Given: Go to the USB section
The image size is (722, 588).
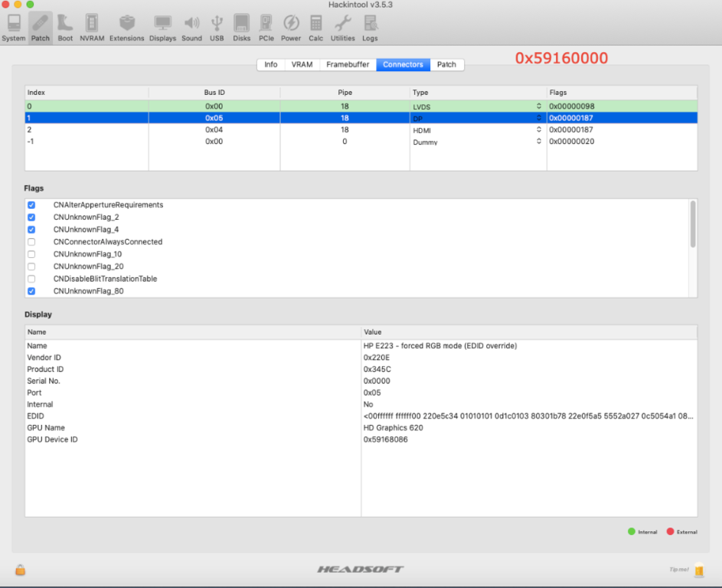Looking at the screenshot, I should 217,25.
